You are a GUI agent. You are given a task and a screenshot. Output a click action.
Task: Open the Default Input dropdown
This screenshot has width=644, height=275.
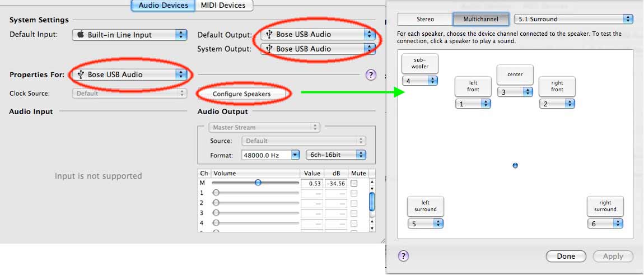pyautogui.click(x=130, y=35)
